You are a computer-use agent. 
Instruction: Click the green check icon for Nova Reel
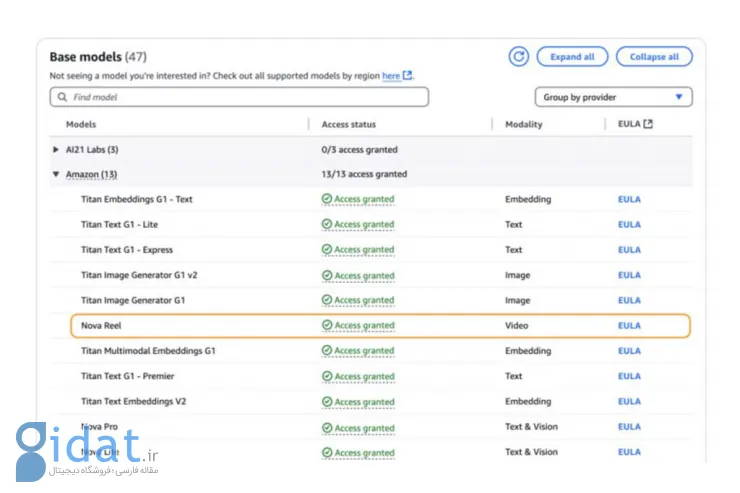tap(327, 325)
